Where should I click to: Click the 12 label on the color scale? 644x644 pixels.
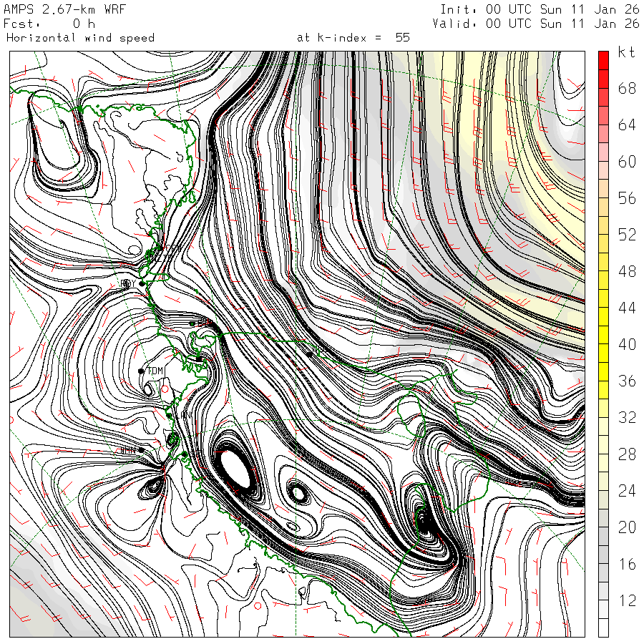click(627, 601)
